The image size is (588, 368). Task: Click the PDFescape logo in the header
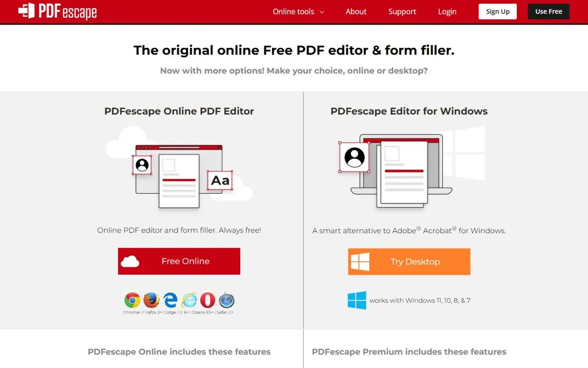click(x=58, y=11)
